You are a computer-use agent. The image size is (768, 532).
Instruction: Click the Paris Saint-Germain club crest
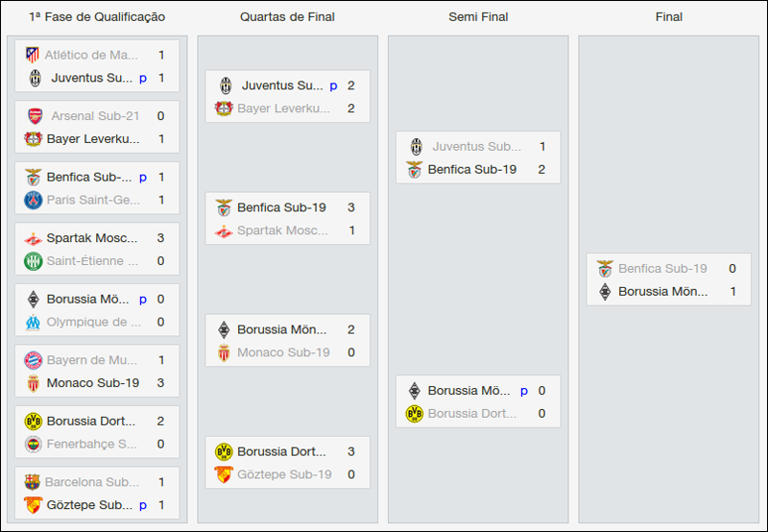tap(33, 200)
